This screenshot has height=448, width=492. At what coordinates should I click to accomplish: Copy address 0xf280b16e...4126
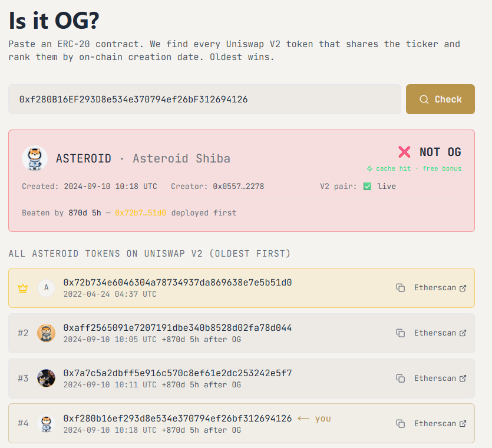coord(401,423)
